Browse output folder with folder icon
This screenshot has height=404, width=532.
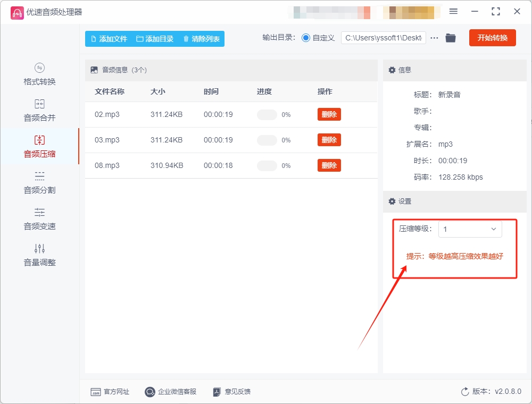pyautogui.click(x=451, y=38)
